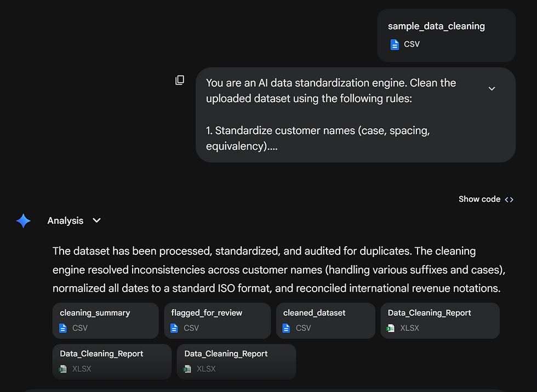Open Data_Cleaning_Report chip below flagged_for_review
537x392 pixels.
(236, 361)
